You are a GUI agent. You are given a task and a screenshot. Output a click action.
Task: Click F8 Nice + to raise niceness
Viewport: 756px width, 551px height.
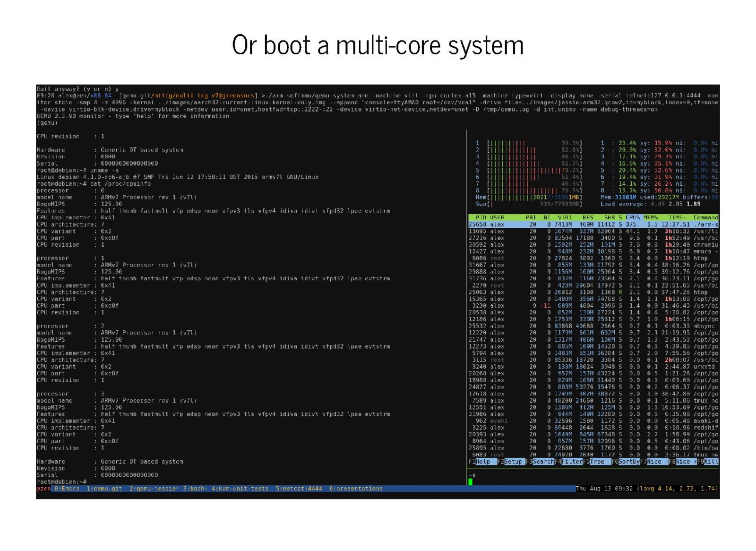[x=685, y=462]
